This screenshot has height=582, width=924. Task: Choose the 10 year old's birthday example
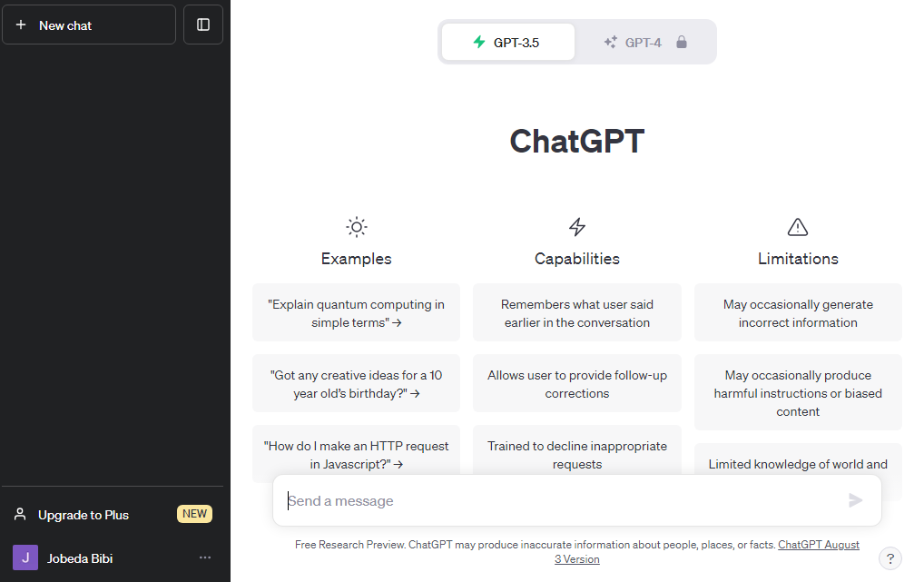(x=356, y=384)
